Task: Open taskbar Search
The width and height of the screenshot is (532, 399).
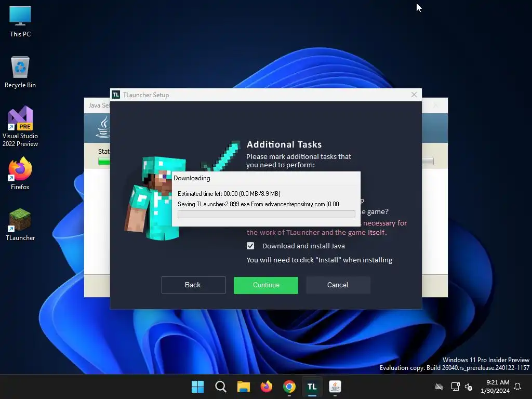Action: click(220, 387)
